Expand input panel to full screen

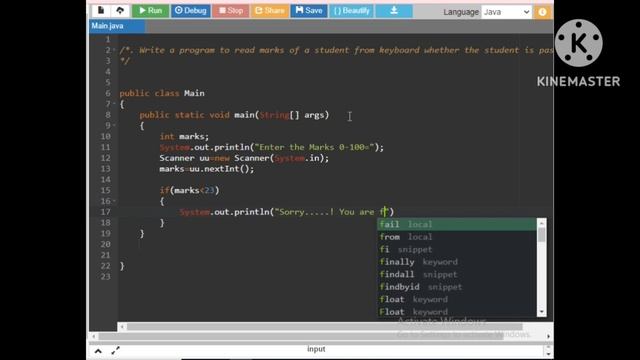point(116,350)
